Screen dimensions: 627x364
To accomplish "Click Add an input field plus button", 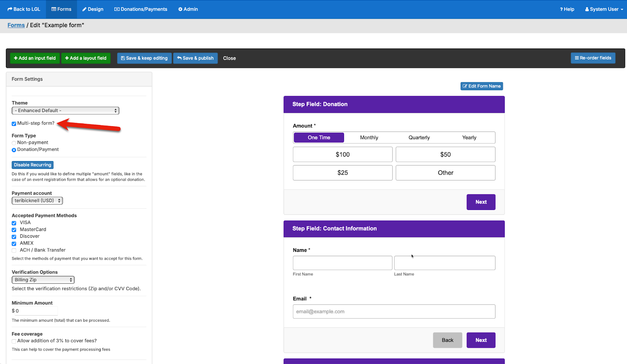I will pos(35,58).
